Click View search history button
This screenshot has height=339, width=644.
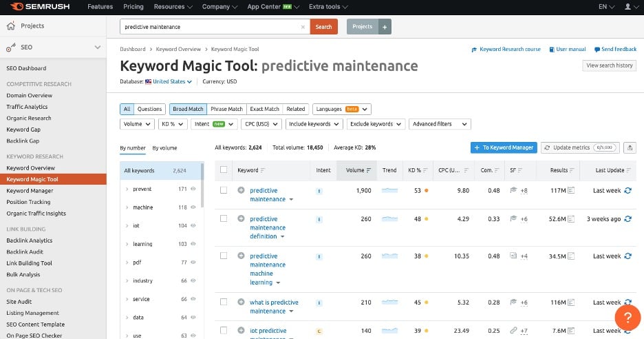click(610, 65)
